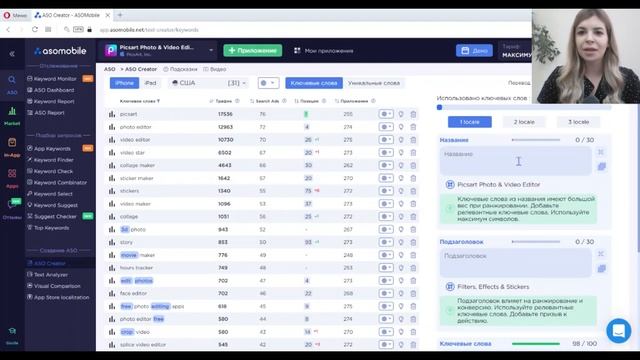Open the Apps section grid icon

tap(12, 173)
